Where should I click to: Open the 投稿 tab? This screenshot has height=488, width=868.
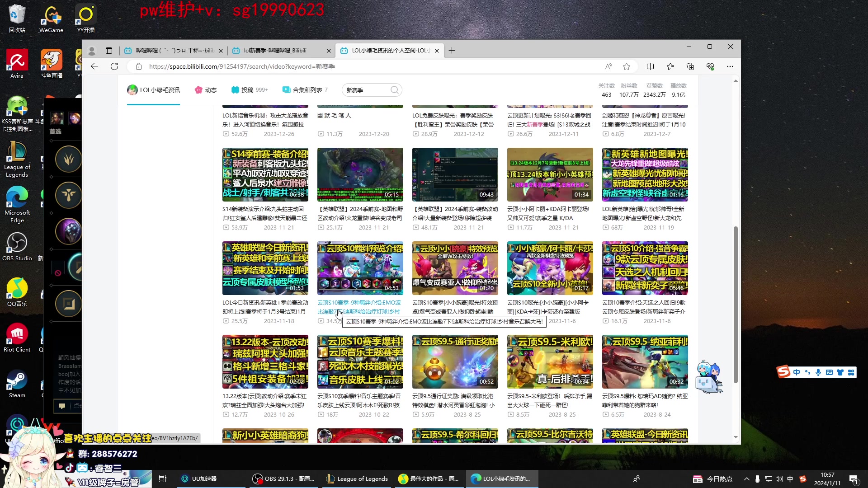[x=249, y=90]
